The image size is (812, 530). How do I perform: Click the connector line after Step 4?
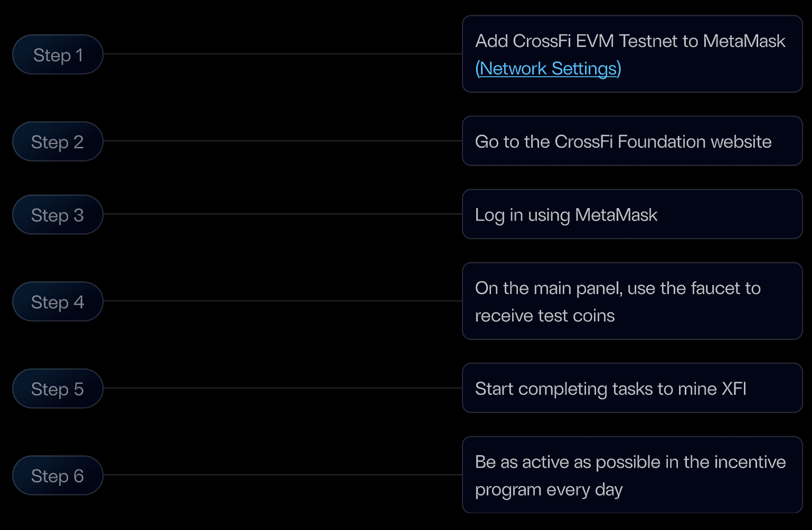point(282,301)
